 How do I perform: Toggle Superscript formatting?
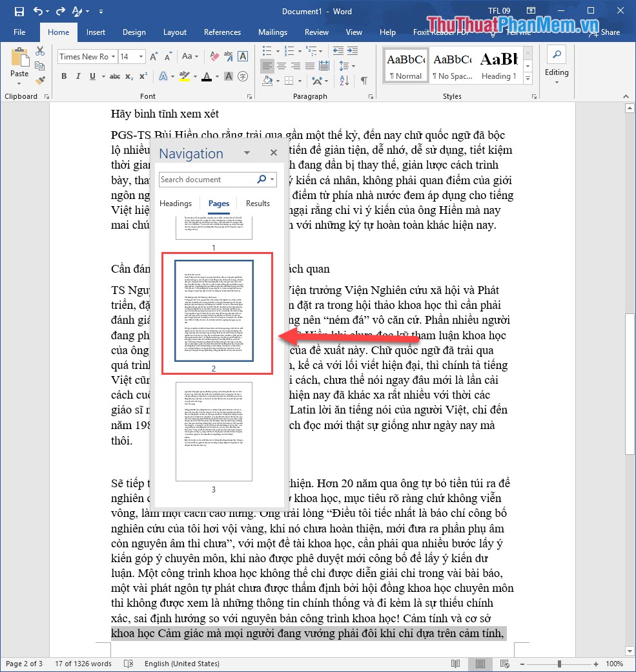143,76
